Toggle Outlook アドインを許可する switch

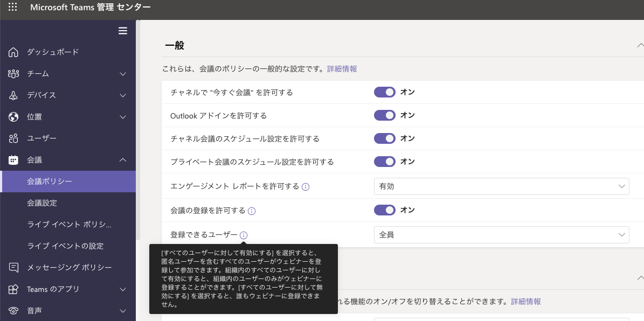[384, 115]
